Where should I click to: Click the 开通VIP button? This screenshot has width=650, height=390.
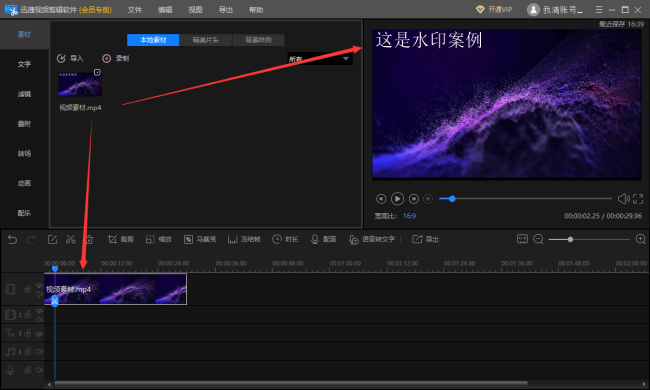494,10
